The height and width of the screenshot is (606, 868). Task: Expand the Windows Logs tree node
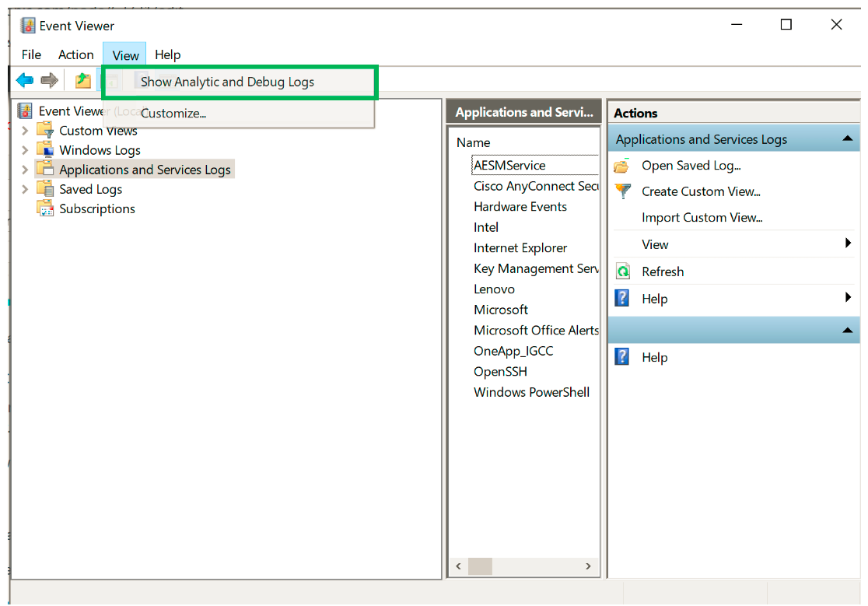click(25, 150)
